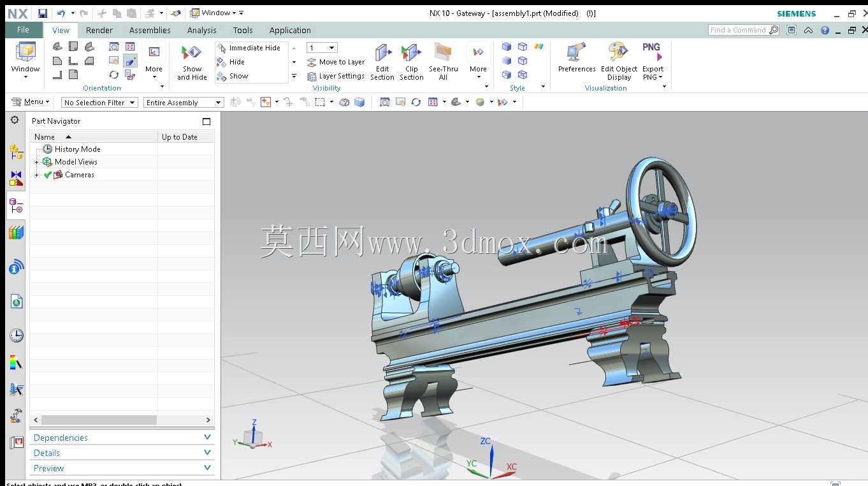Expand the Dependencies panel
The height and width of the screenshot is (486, 868).
(122, 438)
